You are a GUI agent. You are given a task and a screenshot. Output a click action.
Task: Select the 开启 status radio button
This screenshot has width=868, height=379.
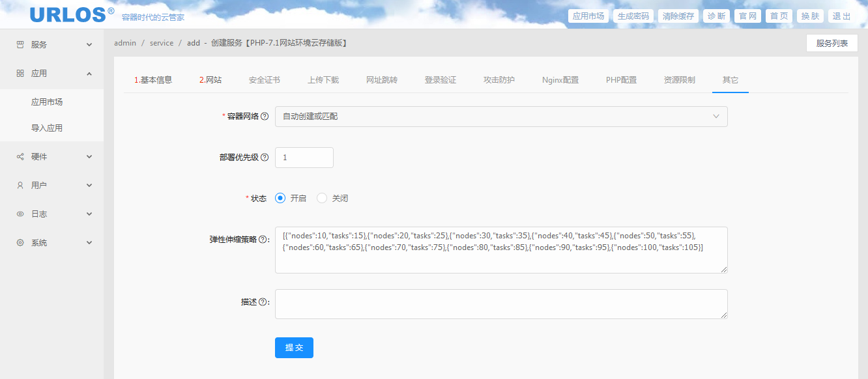pos(280,199)
